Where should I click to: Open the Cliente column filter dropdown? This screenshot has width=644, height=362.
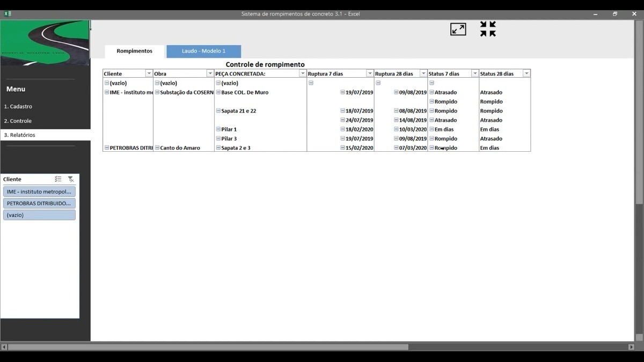149,73
